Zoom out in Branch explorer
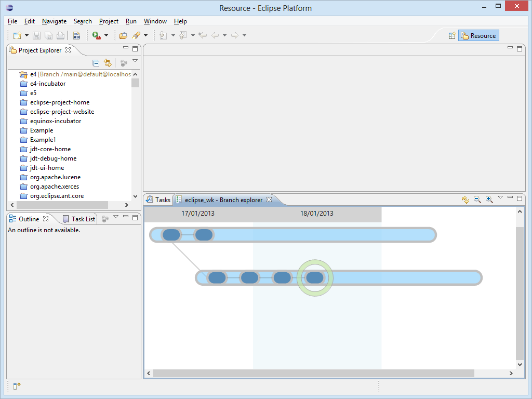The width and height of the screenshot is (532, 399). click(477, 199)
